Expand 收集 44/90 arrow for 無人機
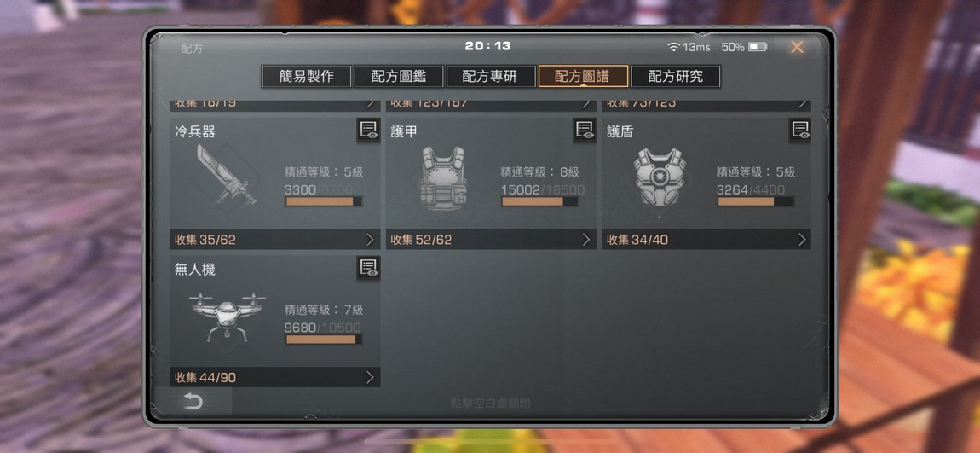The width and height of the screenshot is (980, 453). (x=369, y=377)
